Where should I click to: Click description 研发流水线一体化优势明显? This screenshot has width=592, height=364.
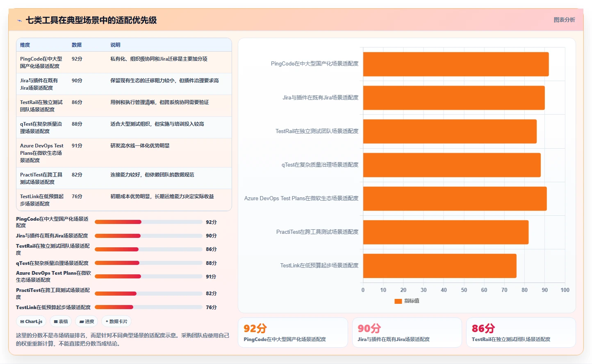coord(140,146)
